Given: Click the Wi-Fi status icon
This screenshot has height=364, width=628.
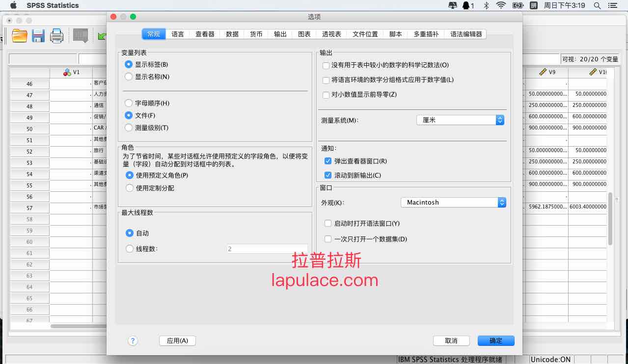Looking at the screenshot, I should (501, 5).
